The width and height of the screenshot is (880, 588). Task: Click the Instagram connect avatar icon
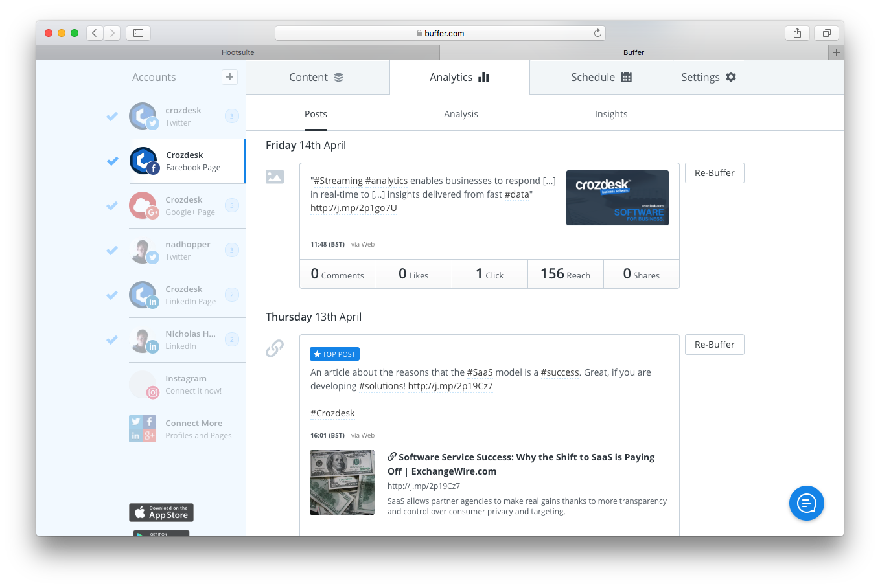pos(143,385)
